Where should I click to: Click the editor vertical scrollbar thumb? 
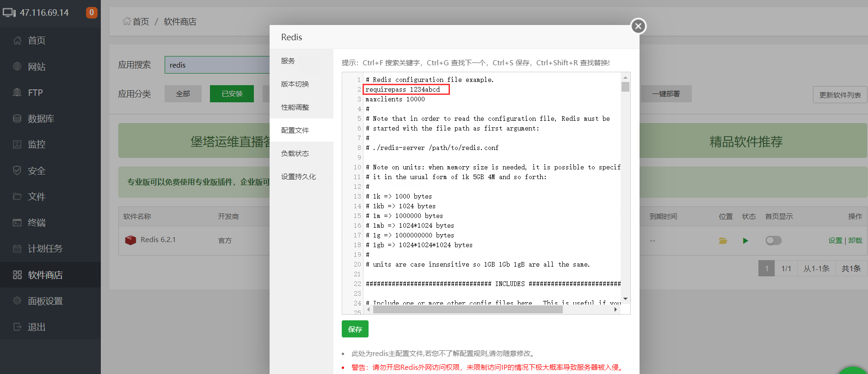coord(625,87)
